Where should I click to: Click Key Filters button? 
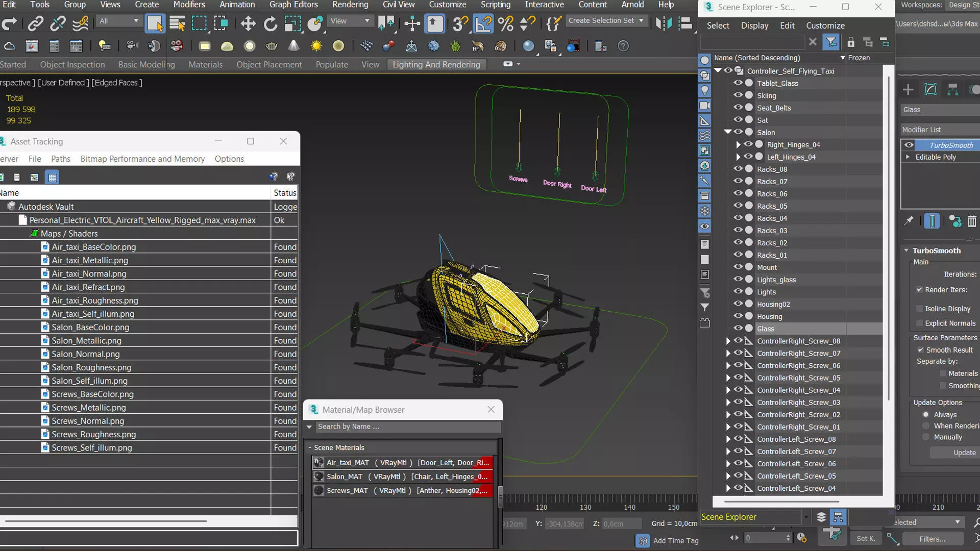click(x=933, y=539)
